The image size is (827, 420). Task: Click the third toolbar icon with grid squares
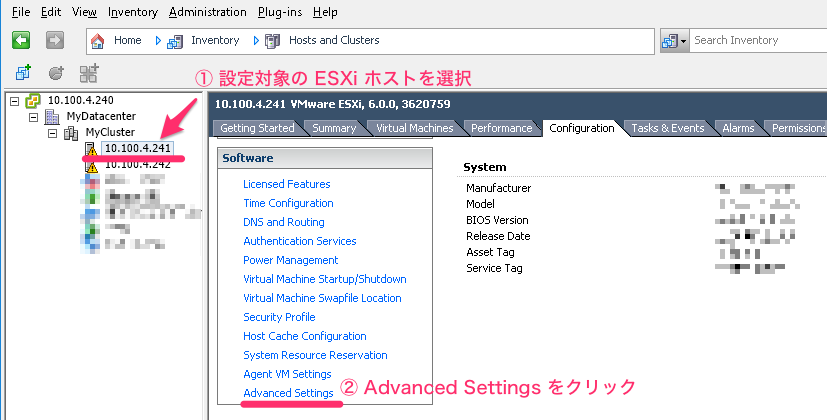click(89, 73)
